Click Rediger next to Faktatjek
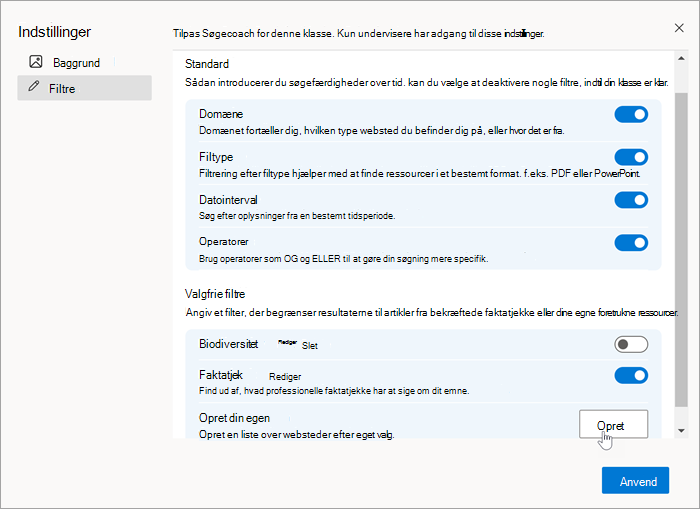This screenshot has height=509, width=700. click(x=285, y=377)
